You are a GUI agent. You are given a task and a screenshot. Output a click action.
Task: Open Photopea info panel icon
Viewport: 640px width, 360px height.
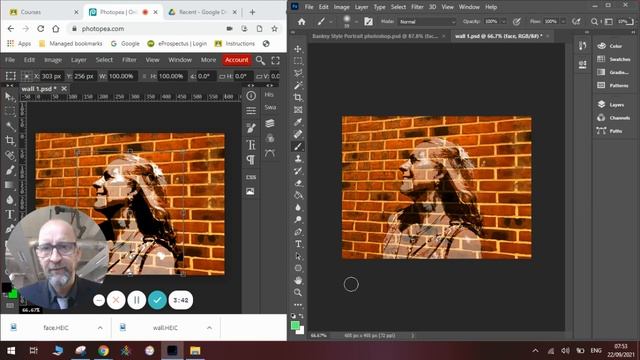[x=251, y=96]
